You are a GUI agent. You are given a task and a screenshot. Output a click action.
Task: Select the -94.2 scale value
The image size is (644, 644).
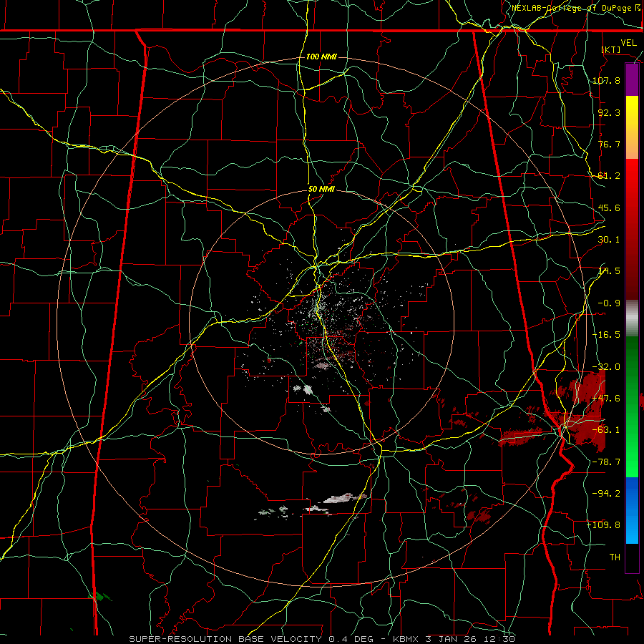coord(606,493)
